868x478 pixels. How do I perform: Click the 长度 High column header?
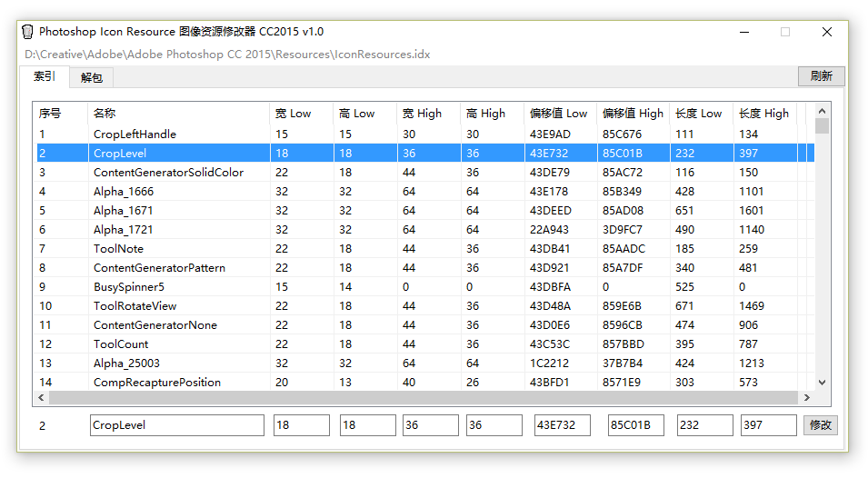pos(765,114)
